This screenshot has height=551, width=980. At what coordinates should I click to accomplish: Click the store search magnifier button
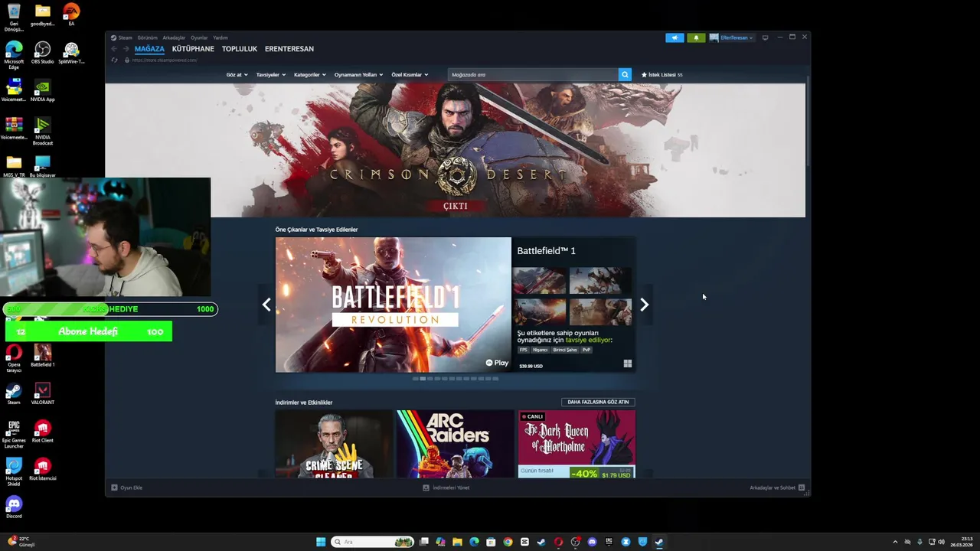(x=625, y=75)
